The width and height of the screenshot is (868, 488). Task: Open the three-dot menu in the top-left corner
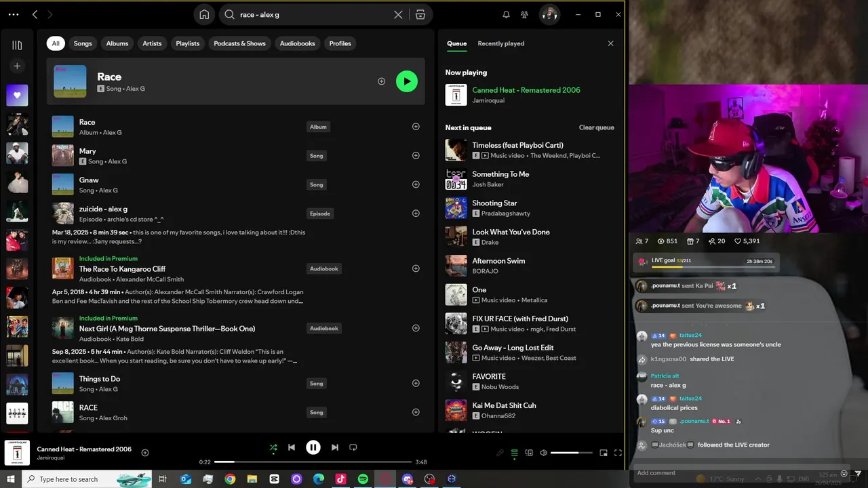click(x=14, y=14)
